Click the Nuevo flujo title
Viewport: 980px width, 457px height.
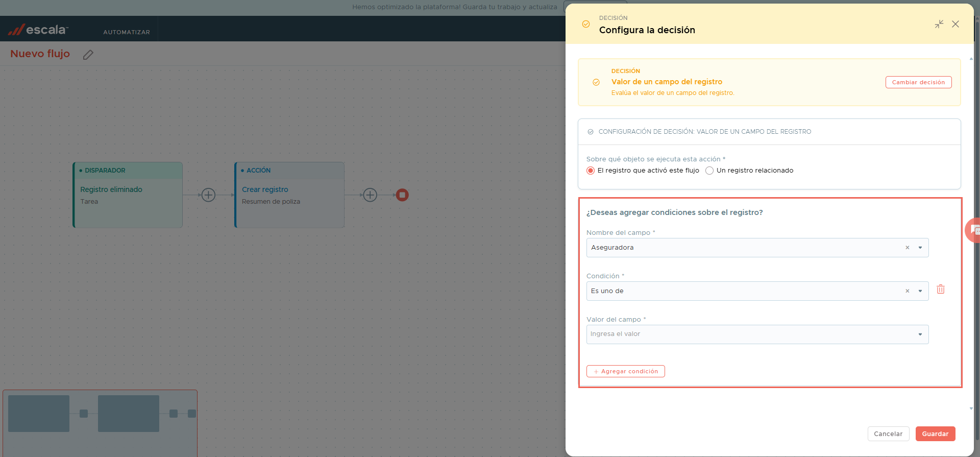(x=40, y=54)
